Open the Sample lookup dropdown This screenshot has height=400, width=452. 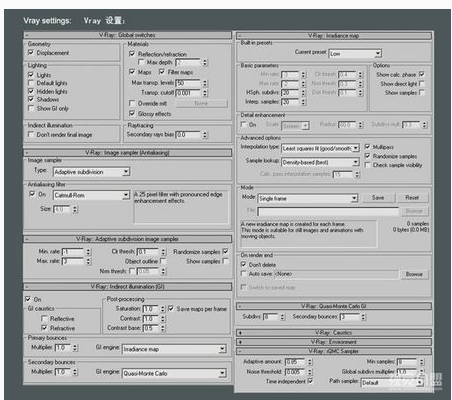320,162
